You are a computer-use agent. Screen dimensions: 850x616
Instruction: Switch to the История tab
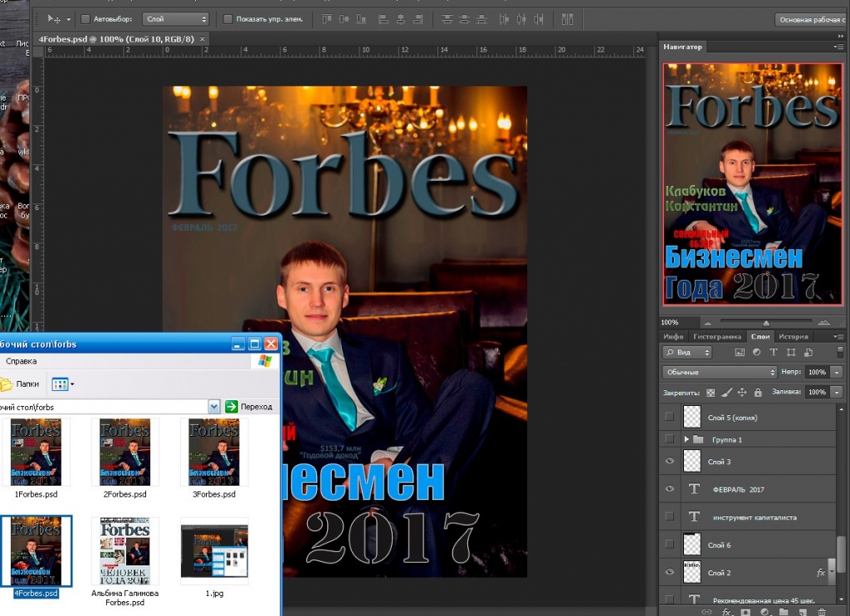point(793,336)
